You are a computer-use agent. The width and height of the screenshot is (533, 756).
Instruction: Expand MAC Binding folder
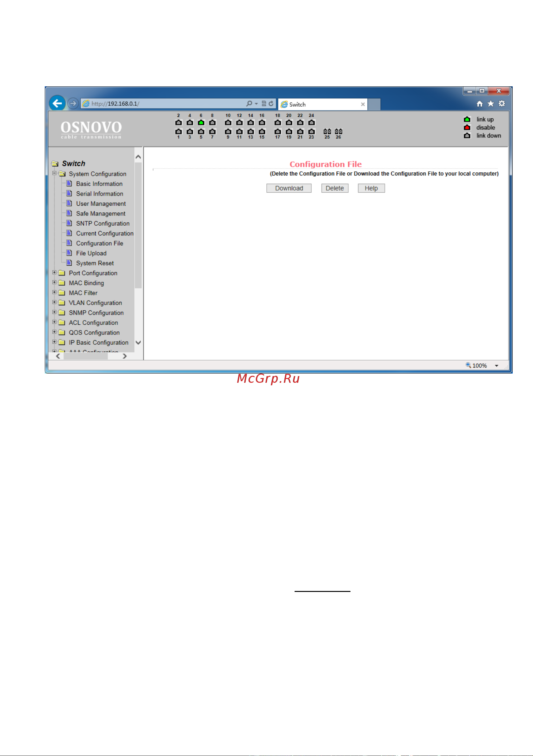coord(54,282)
